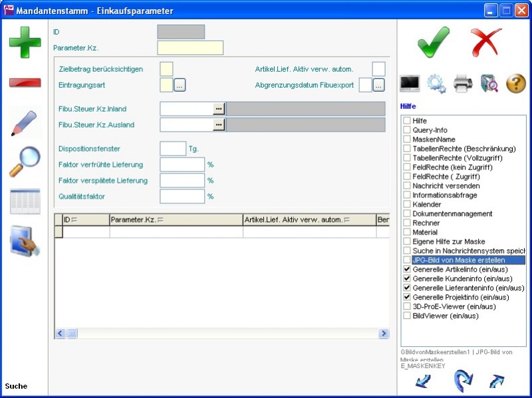Screen dimensions: 532x398
Task: Open the Fibu.Steuer.Kz.Inland lookup button
Action: pos(218,109)
